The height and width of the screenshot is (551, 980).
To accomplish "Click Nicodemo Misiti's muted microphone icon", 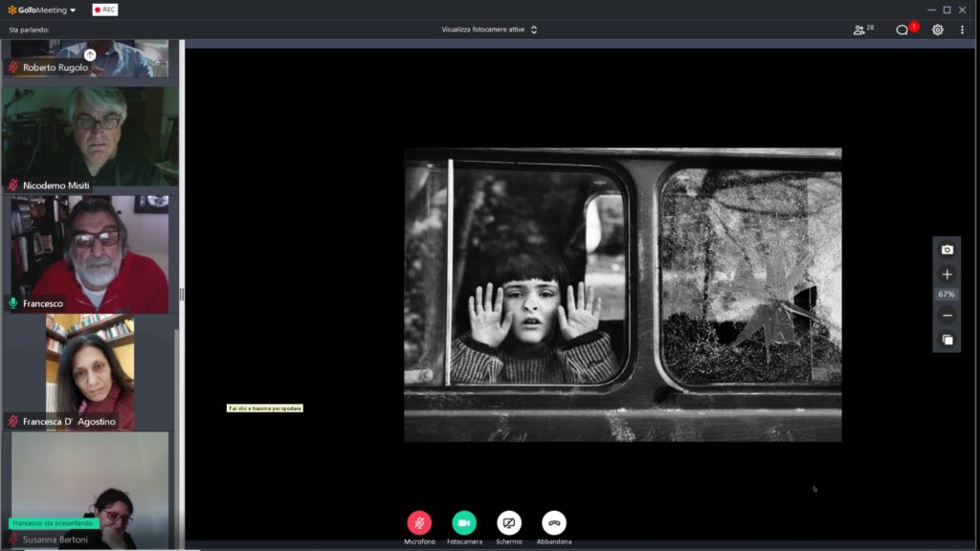I will click(x=13, y=185).
